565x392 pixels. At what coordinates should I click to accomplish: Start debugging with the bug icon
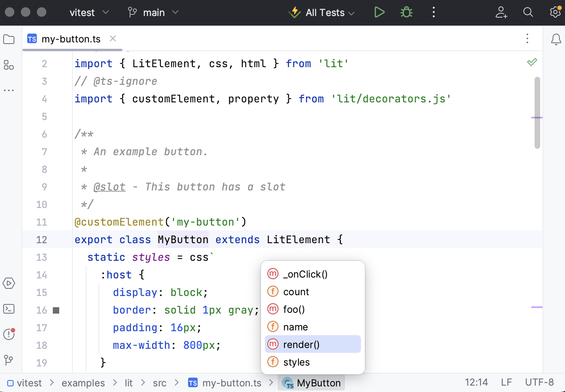click(406, 12)
